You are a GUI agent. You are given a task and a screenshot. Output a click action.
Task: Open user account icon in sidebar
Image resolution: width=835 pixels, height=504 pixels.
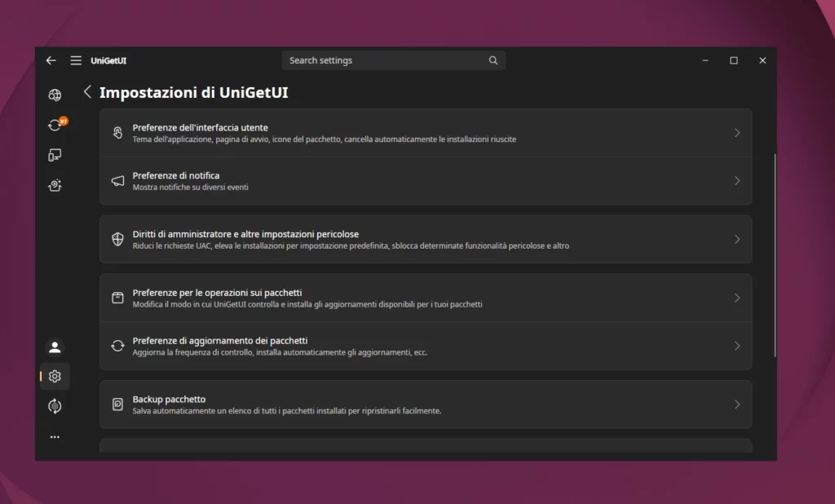pyautogui.click(x=55, y=347)
